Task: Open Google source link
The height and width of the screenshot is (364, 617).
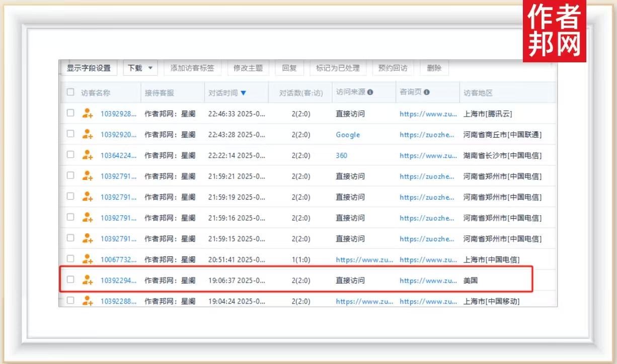Action: (348, 135)
